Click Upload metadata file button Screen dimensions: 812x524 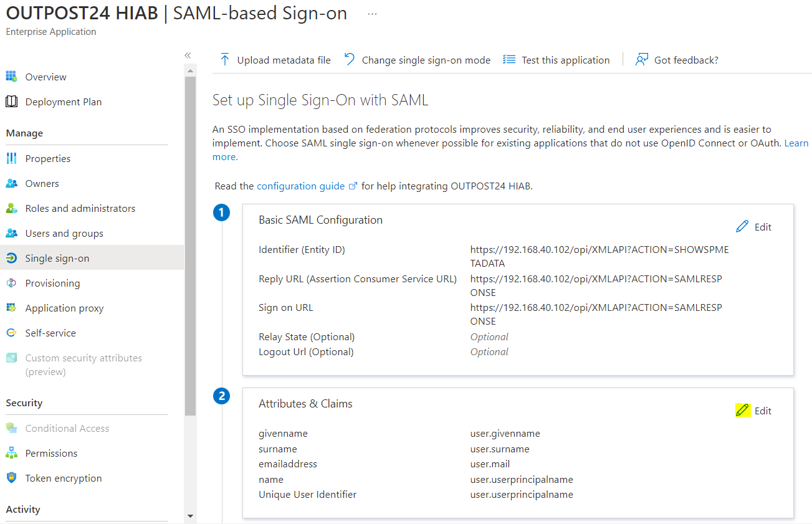pyautogui.click(x=275, y=60)
